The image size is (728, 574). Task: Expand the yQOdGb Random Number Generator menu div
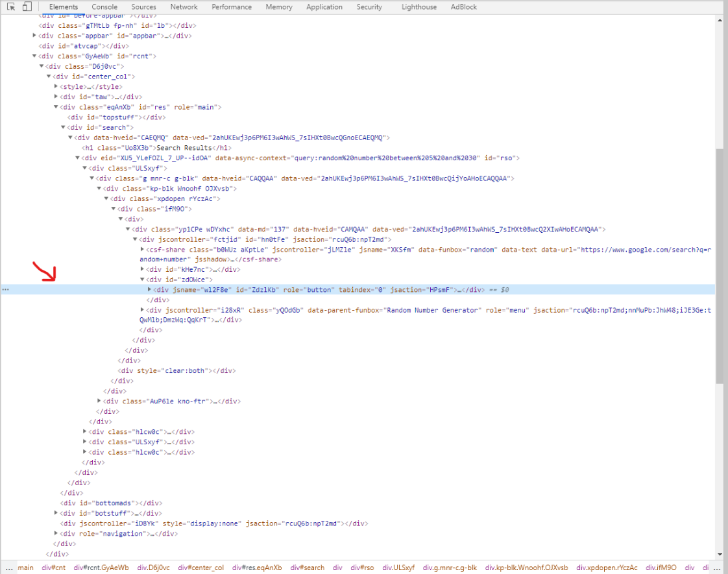(x=142, y=309)
